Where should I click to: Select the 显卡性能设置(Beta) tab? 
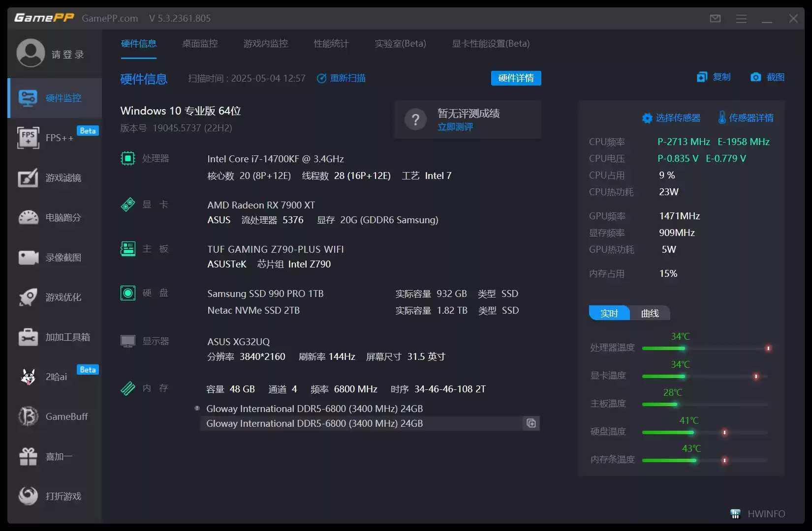pos(491,43)
